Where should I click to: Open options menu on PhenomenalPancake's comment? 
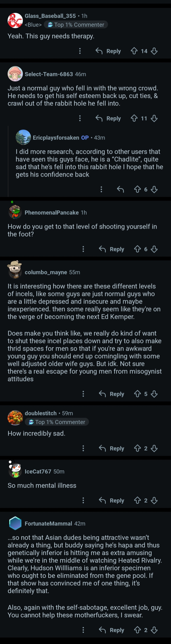tap(83, 249)
